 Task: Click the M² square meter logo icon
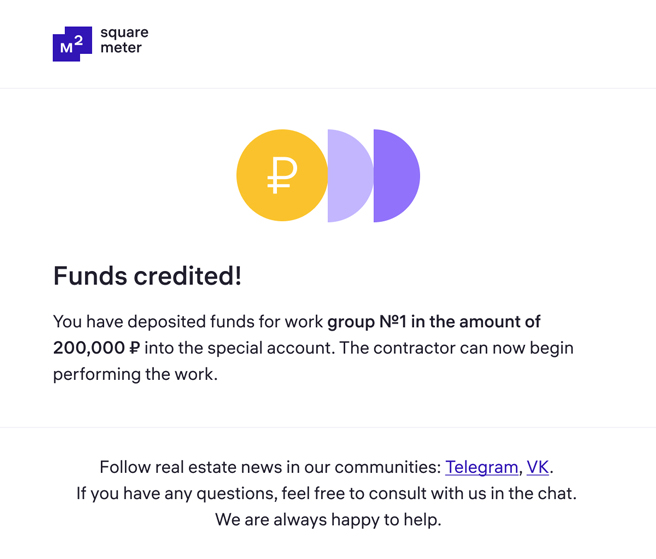point(72,44)
